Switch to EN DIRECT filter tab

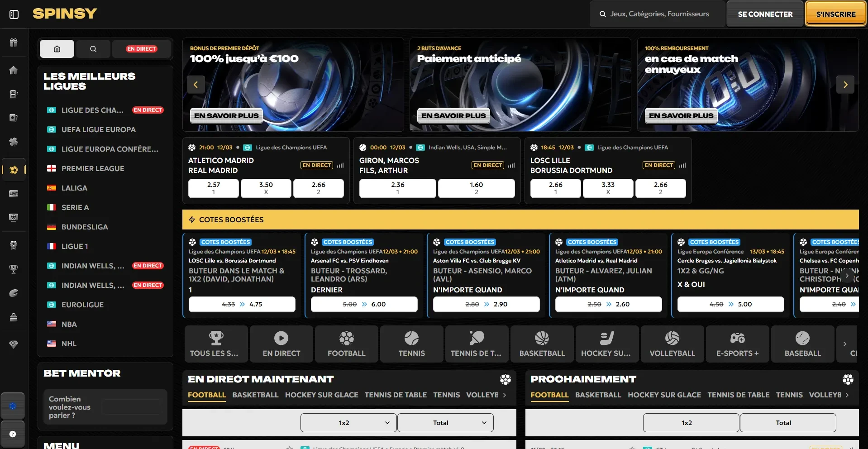click(142, 48)
